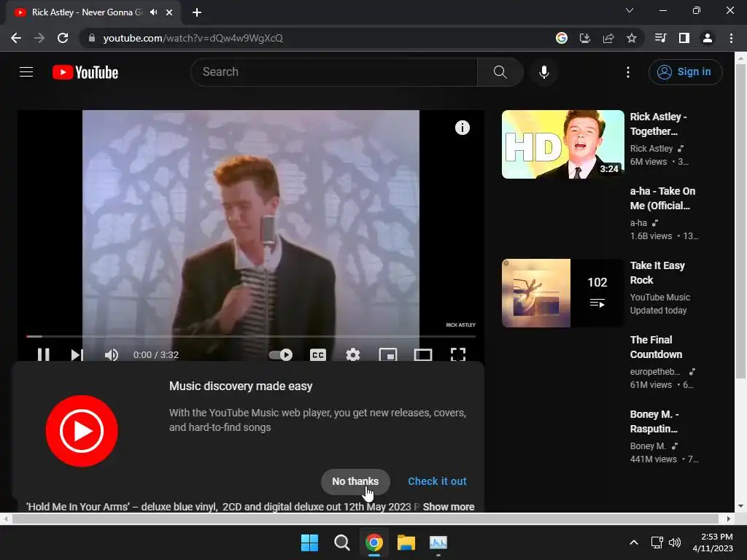This screenshot has width=747, height=560.
Task: Open Take It Easy Rock playlist title
Action: [657, 273]
